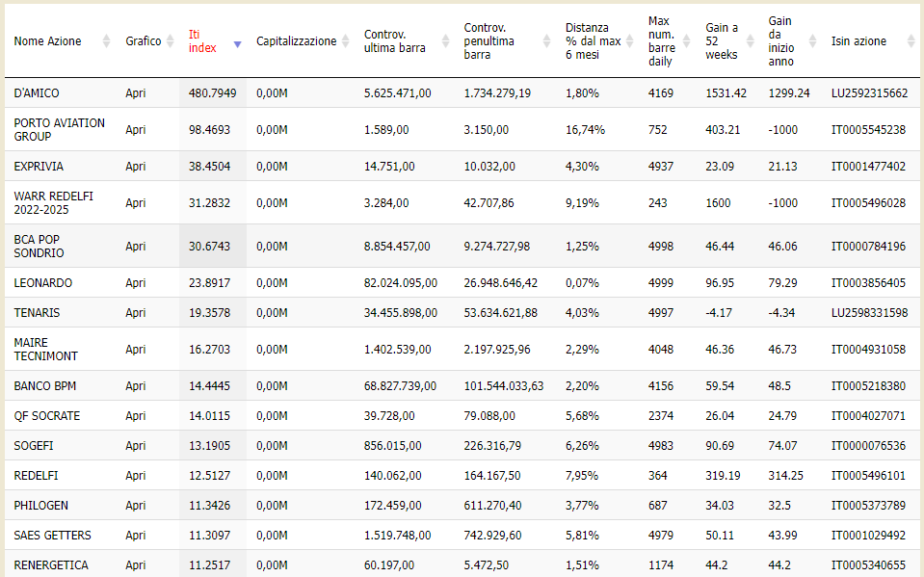Open the Apri link for SAES GETTERS
The height and width of the screenshot is (577, 924).
pyautogui.click(x=136, y=536)
